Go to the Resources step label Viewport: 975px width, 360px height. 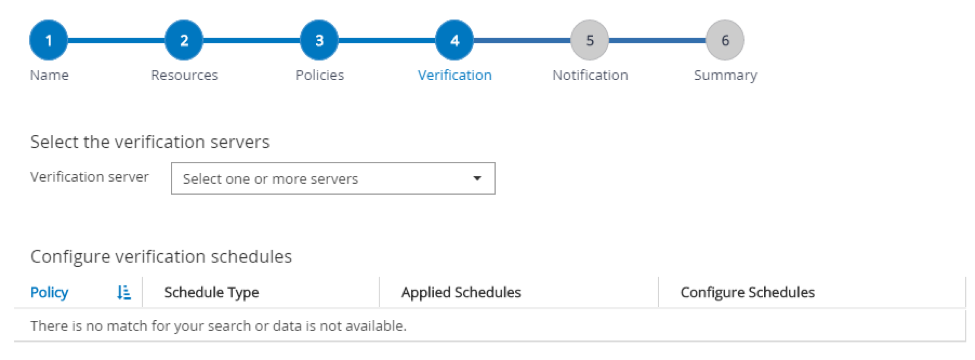[x=184, y=75]
